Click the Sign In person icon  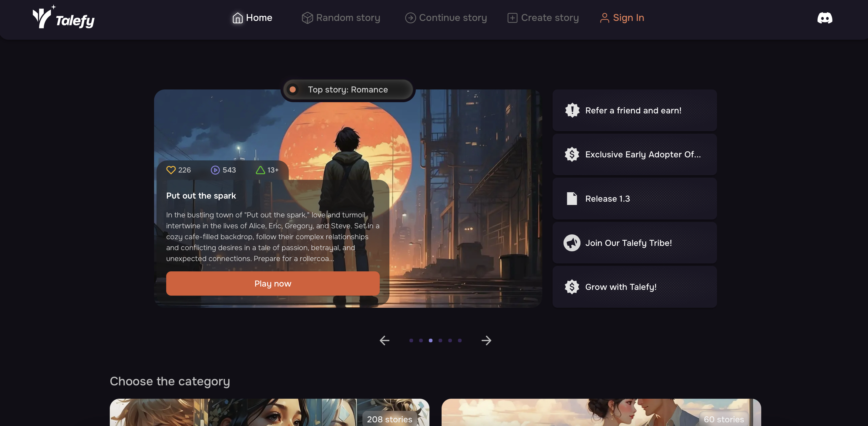click(604, 18)
